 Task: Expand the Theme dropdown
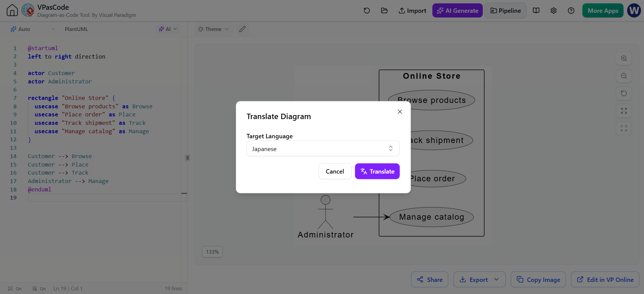pos(214,29)
